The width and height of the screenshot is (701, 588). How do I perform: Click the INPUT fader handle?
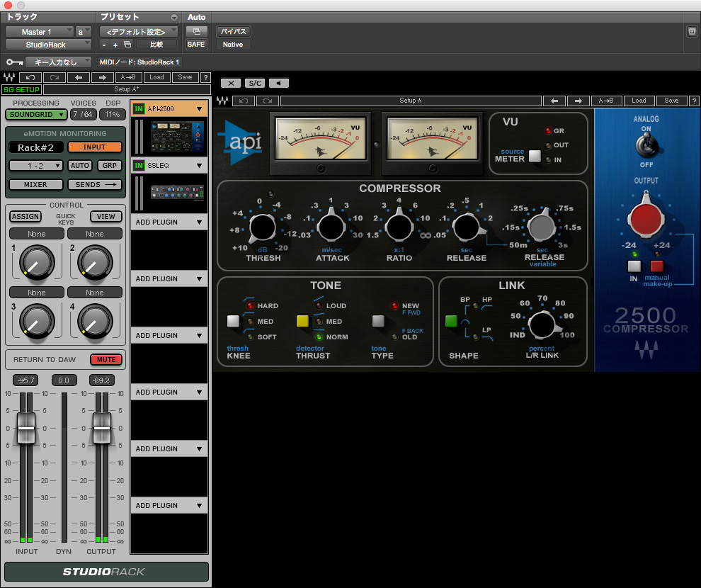(x=26, y=428)
